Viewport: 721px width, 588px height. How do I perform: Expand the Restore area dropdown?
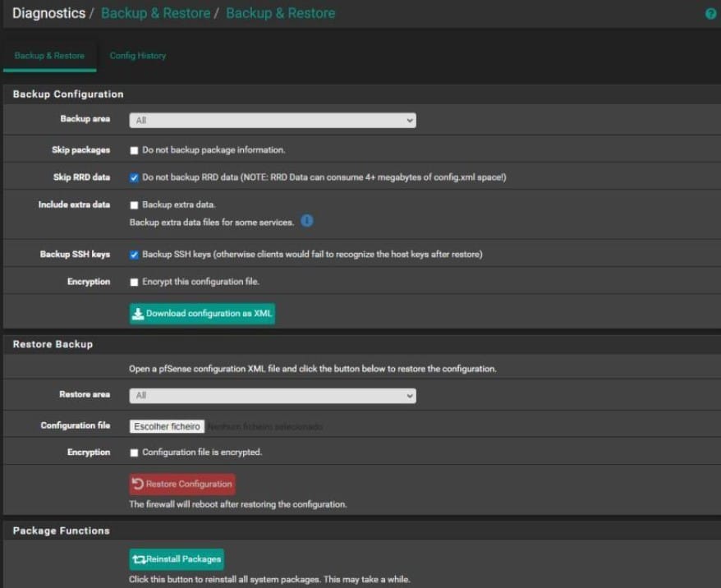[273, 396]
